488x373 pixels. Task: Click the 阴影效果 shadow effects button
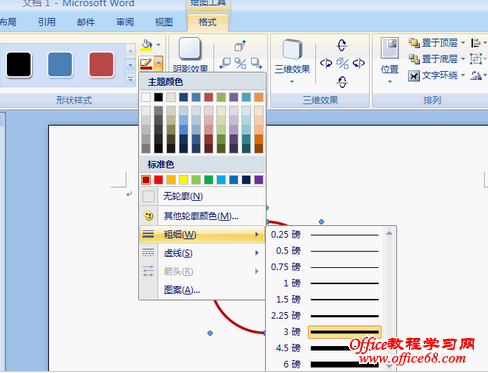(190, 55)
